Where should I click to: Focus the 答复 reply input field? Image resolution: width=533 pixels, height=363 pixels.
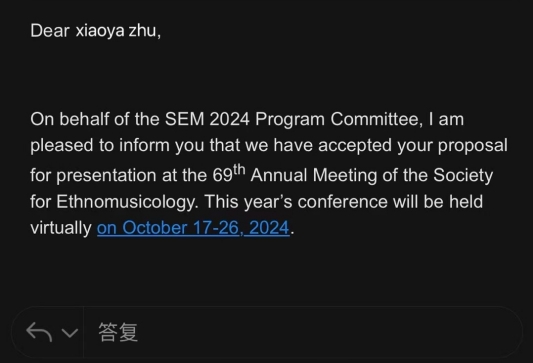[303, 332]
